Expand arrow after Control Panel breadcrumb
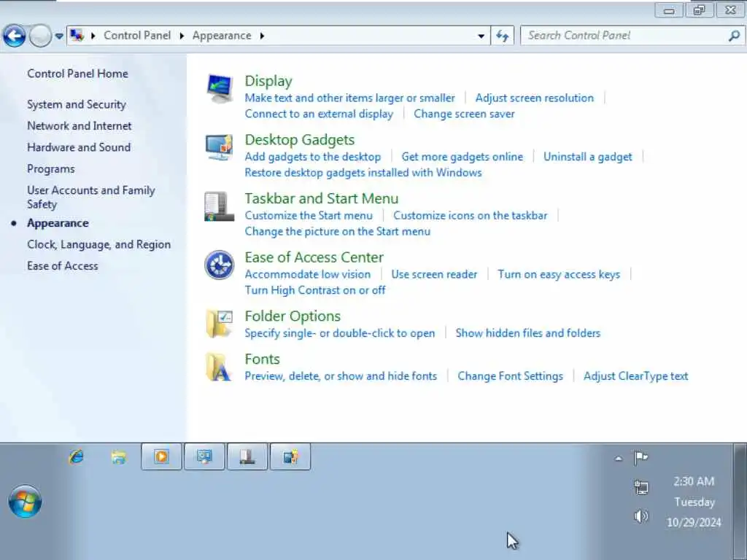The width and height of the screenshot is (747, 560). (182, 36)
